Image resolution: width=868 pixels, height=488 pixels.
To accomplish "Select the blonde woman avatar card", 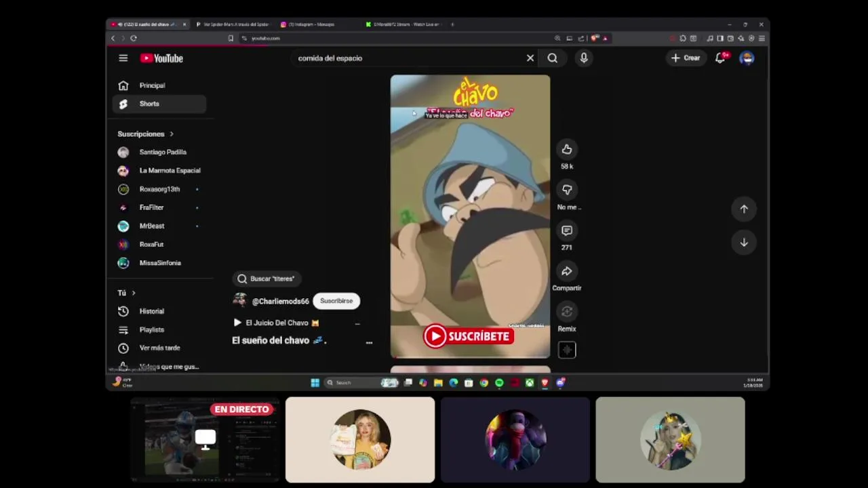I will [360, 440].
